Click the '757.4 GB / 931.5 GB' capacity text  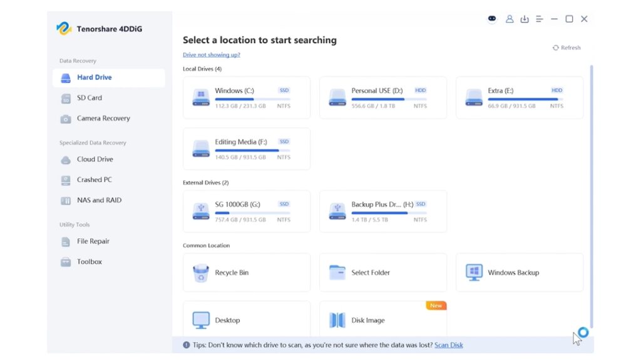pyautogui.click(x=240, y=220)
